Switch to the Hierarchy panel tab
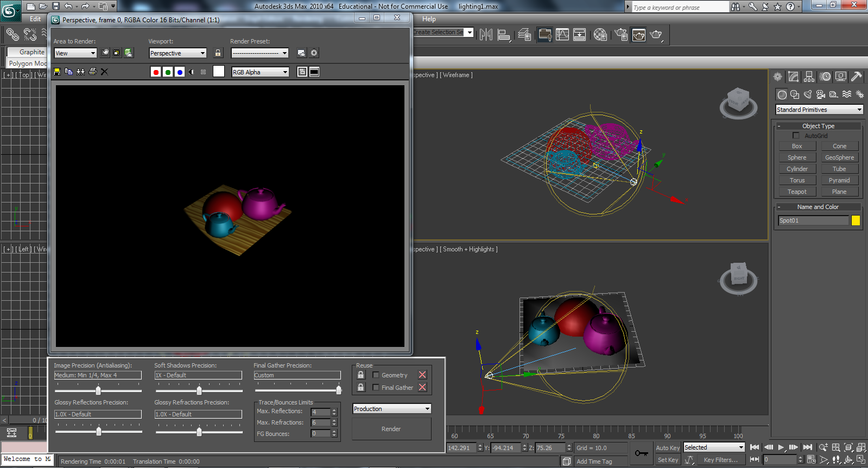The image size is (868, 468). [x=809, y=77]
